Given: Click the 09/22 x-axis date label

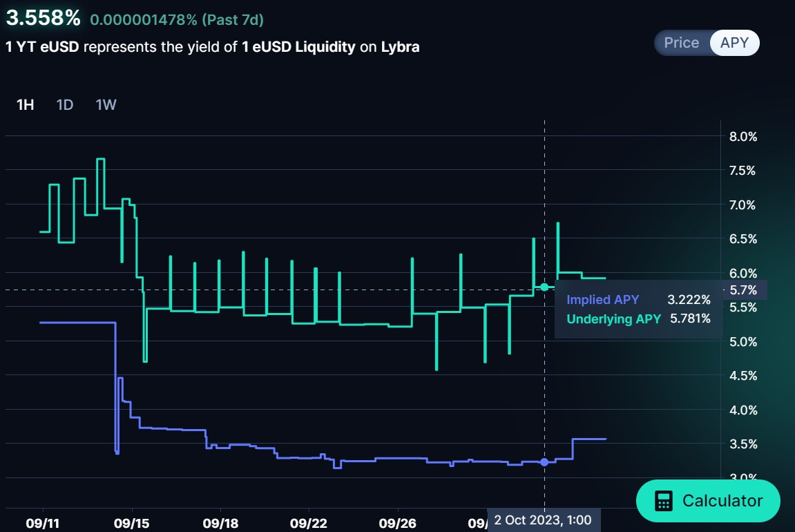Looking at the screenshot, I should tap(309, 524).
